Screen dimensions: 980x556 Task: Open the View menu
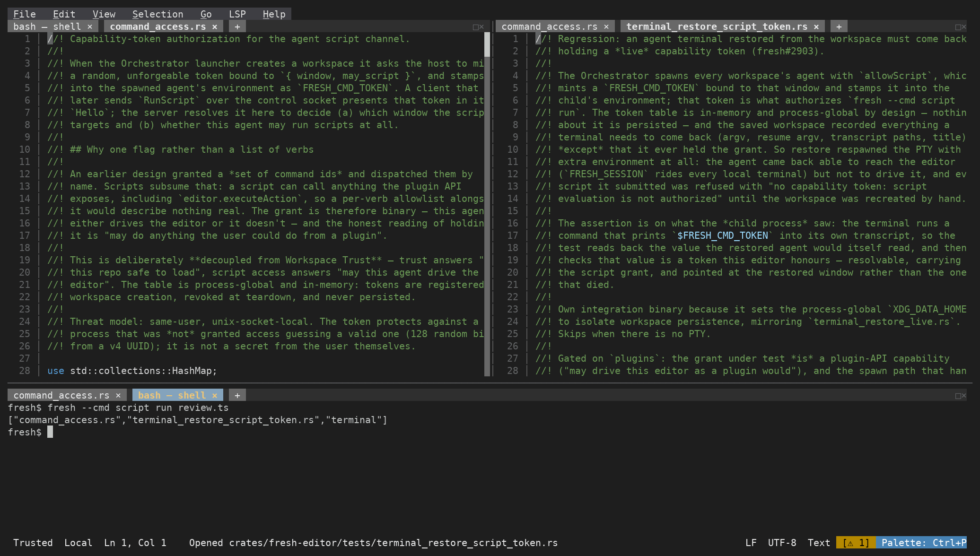pyautogui.click(x=104, y=14)
